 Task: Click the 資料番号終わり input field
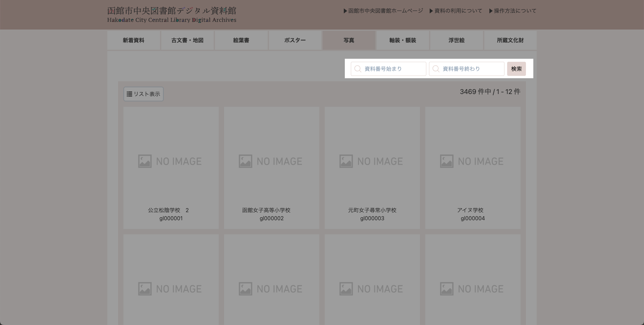pyautogui.click(x=467, y=69)
